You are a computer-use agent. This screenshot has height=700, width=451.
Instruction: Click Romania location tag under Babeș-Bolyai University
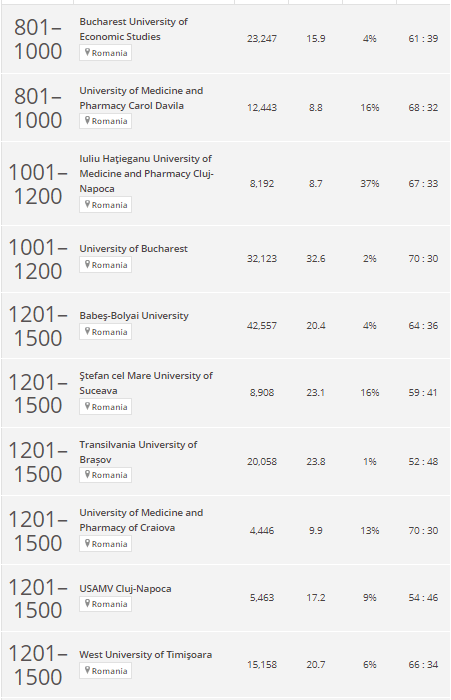[x=105, y=332]
